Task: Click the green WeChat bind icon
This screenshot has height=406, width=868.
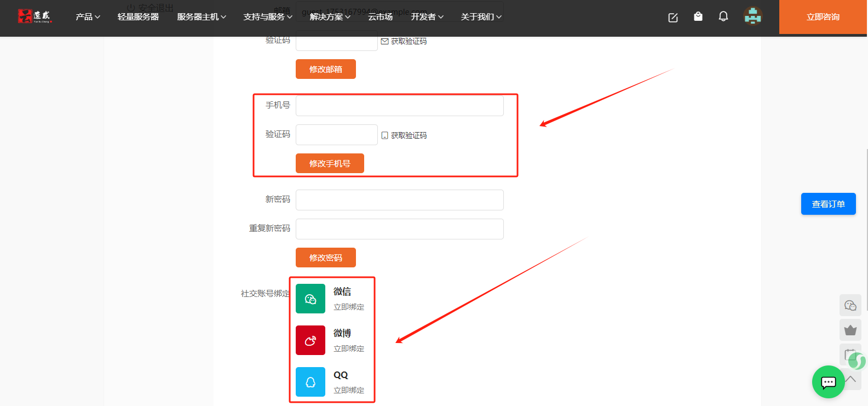Action: coord(311,299)
